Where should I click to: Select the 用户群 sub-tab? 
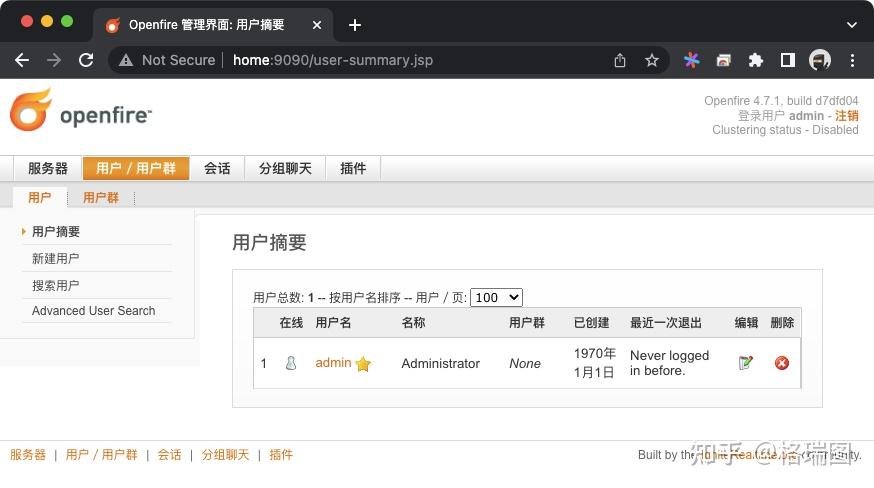[101, 197]
